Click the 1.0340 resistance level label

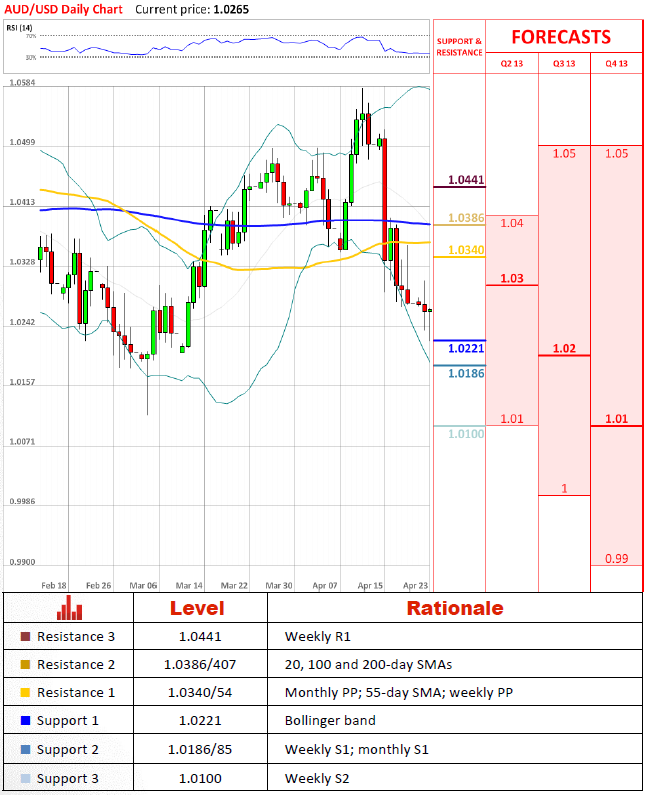466,250
